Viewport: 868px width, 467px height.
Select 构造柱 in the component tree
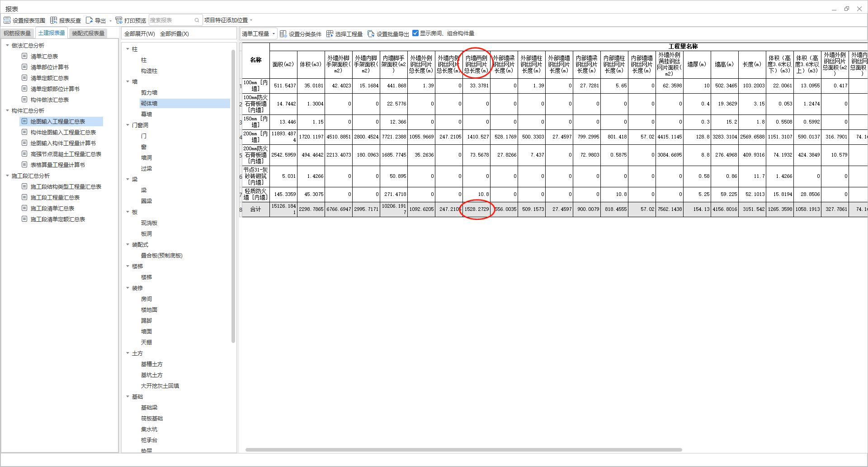149,71
